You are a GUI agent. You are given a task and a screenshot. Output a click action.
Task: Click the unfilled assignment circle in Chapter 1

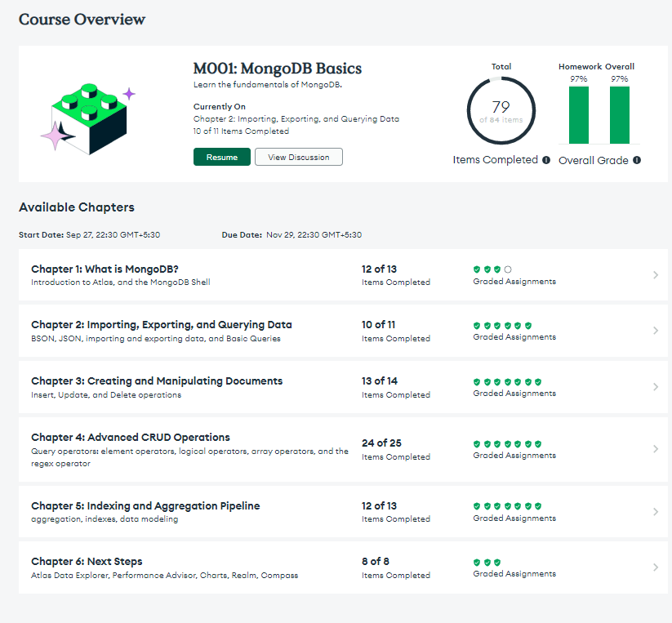pyautogui.click(x=508, y=269)
